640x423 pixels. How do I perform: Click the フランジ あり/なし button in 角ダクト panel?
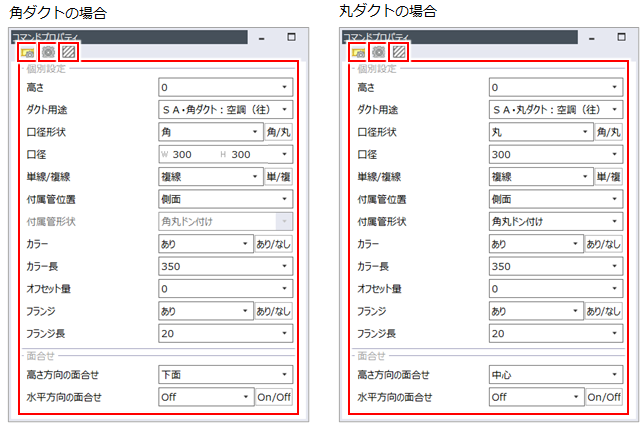pos(274,311)
